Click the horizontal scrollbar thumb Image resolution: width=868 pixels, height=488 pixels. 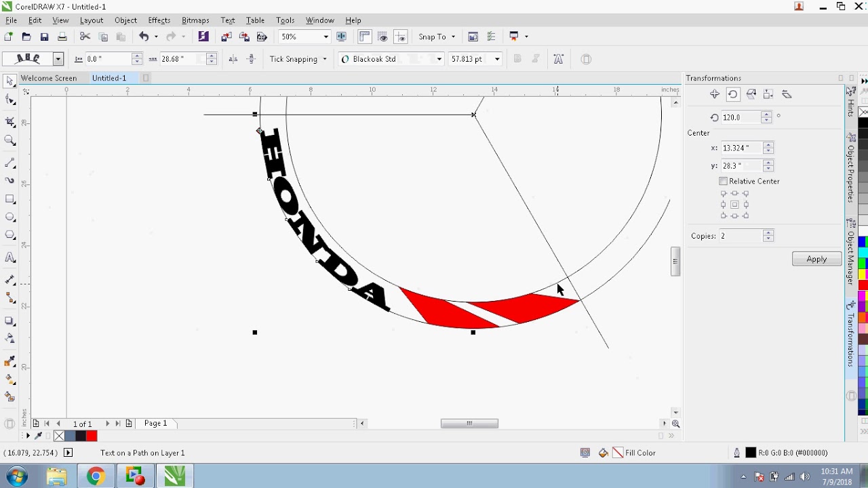469,424
